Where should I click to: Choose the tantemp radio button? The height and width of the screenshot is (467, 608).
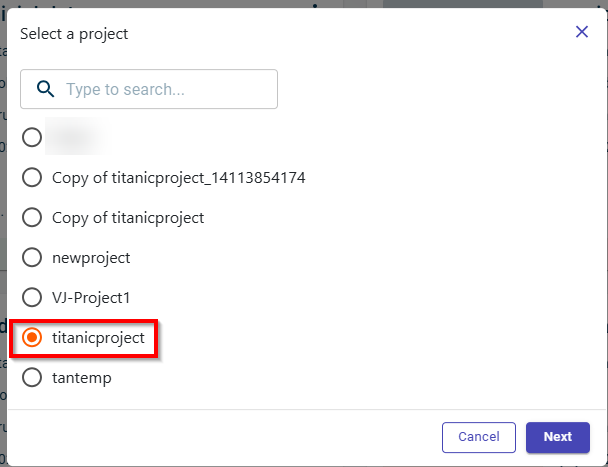32,377
